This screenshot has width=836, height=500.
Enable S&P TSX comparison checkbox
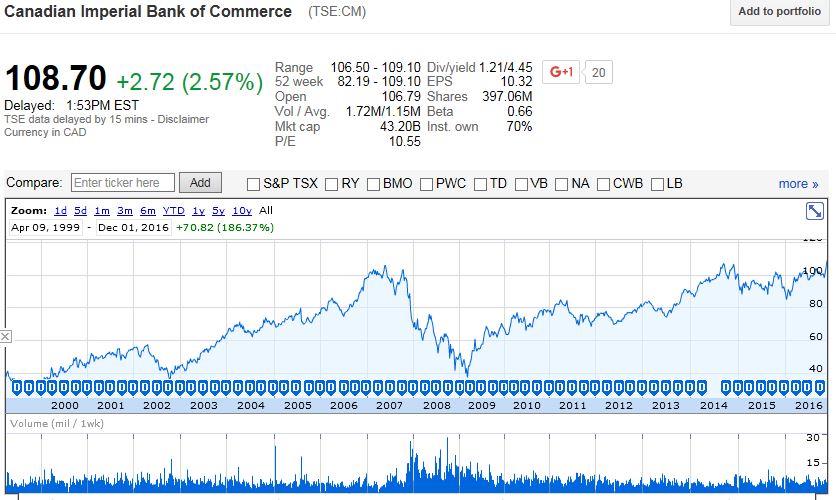[x=254, y=184]
